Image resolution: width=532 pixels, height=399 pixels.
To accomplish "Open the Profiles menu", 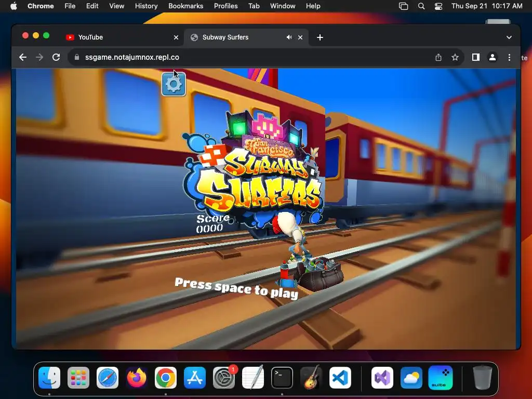I will (225, 6).
